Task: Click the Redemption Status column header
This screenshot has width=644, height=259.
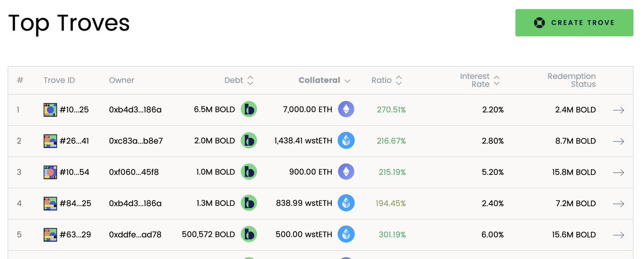Action: tap(572, 80)
